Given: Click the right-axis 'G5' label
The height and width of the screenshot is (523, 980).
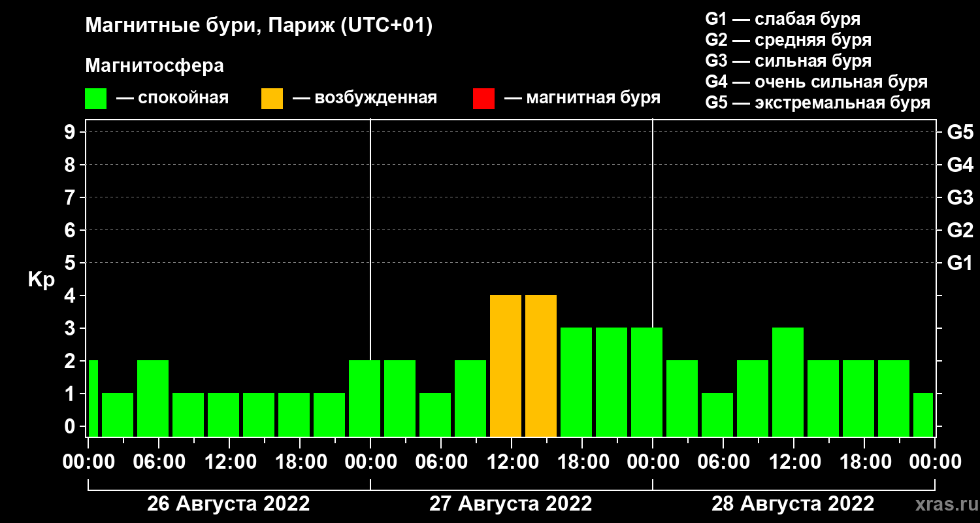Looking at the screenshot, I should pos(960,132).
